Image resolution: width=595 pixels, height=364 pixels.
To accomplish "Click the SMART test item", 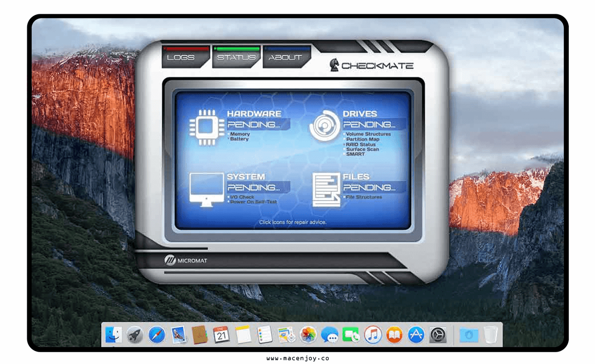I will click(356, 154).
